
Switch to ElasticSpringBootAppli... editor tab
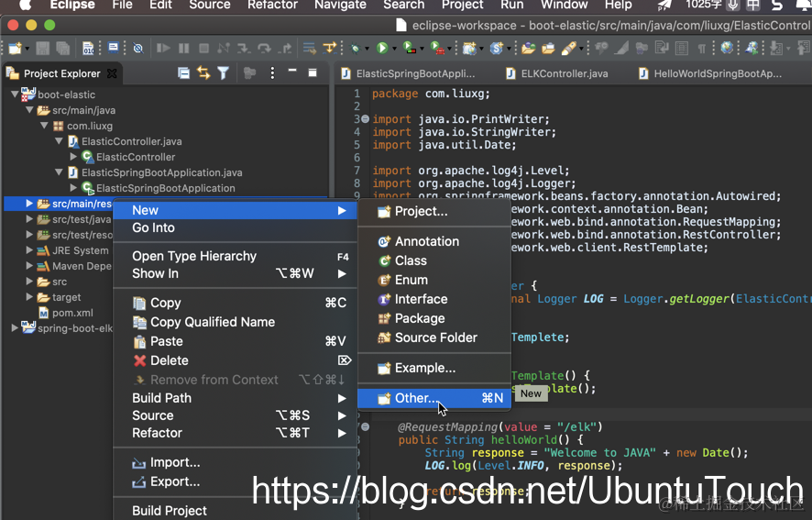click(409, 73)
